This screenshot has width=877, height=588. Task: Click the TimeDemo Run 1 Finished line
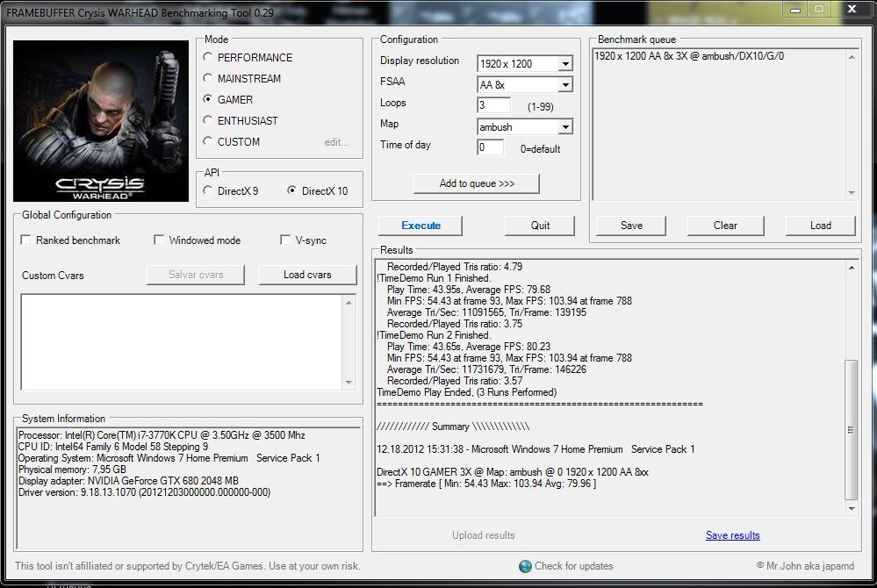click(434, 278)
